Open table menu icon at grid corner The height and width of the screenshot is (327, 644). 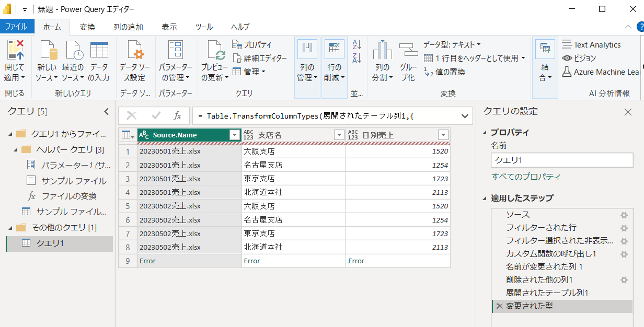pyautogui.click(x=128, y=135)
